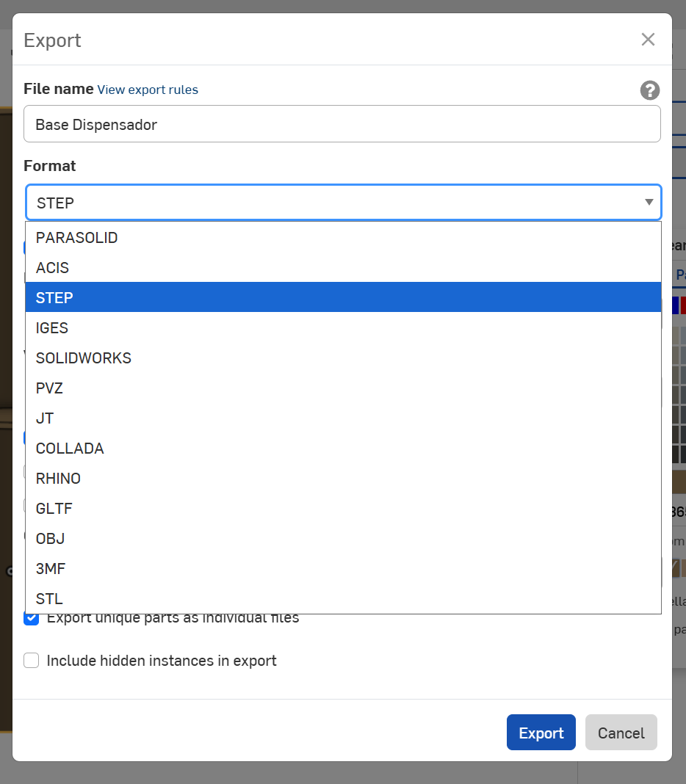Choose OBJ export format
Image resolution: width=686 pixels, height=784 pixels.
(50, 539)
